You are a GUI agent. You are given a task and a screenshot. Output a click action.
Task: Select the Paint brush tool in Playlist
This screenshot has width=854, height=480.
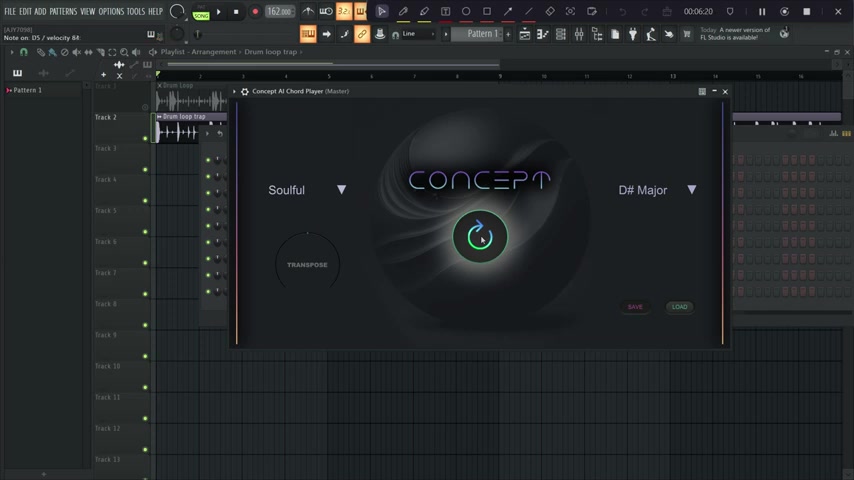point(52,52)
